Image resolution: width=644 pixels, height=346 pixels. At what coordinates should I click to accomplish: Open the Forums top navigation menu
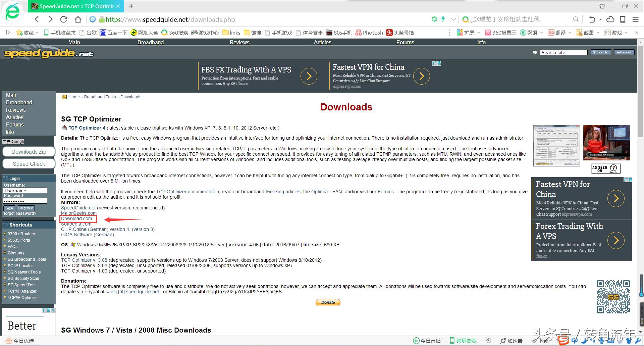click(x=405, y=42)
